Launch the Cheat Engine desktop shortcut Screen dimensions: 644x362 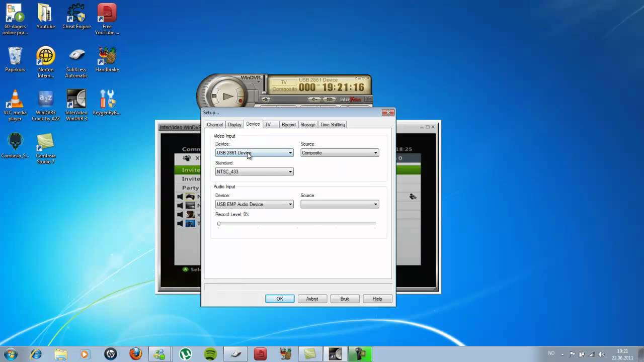76,17
